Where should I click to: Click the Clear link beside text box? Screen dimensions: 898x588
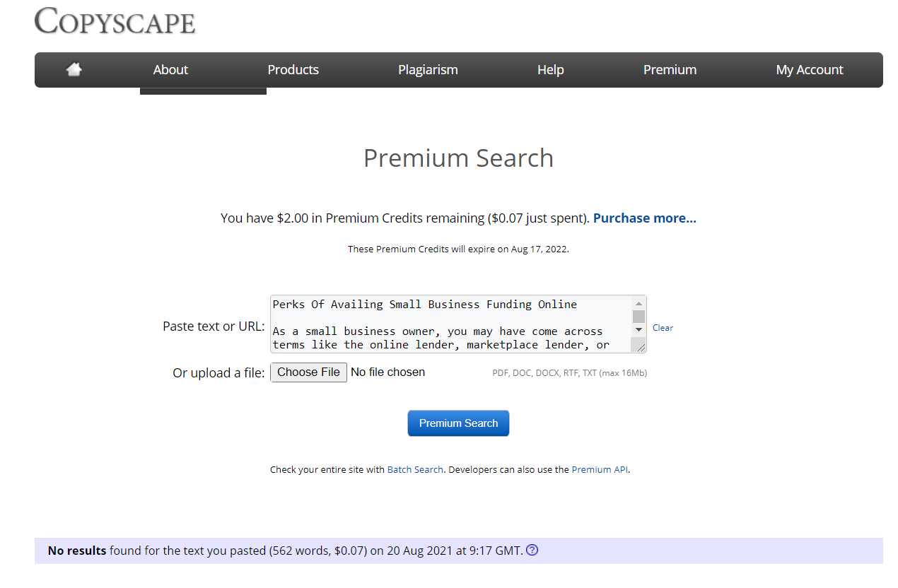click(x=663, y=328)
